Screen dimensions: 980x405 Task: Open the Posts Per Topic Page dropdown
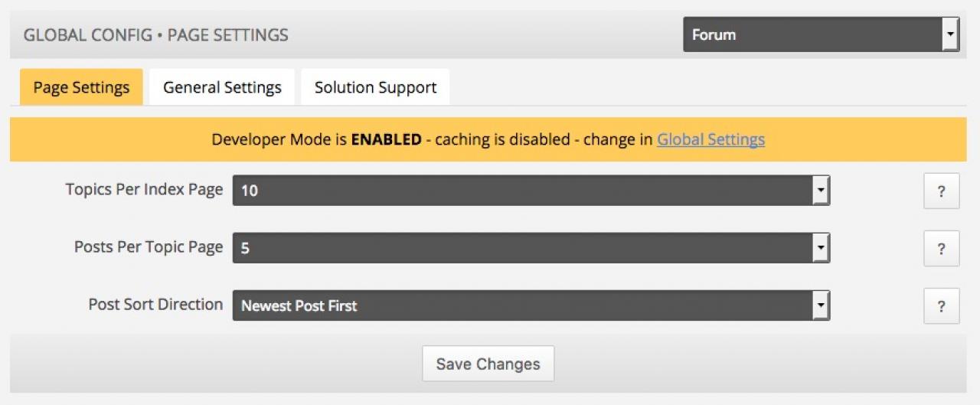click(530, 248)
